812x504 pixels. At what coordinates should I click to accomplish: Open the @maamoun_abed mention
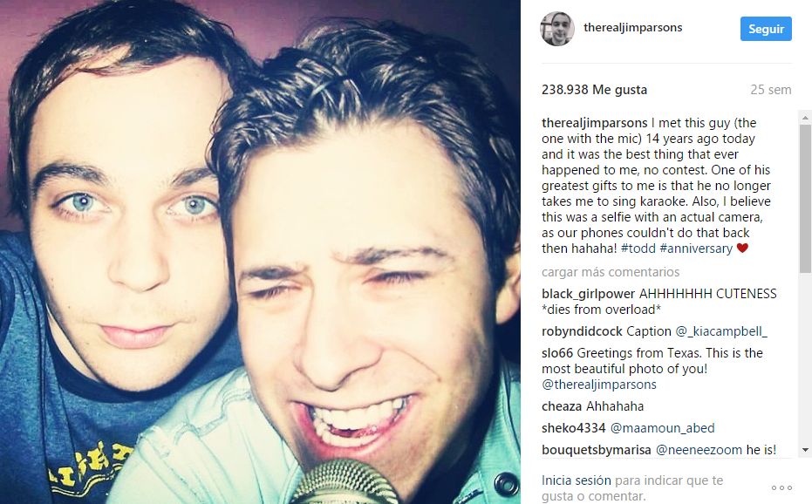click(662, 428)
